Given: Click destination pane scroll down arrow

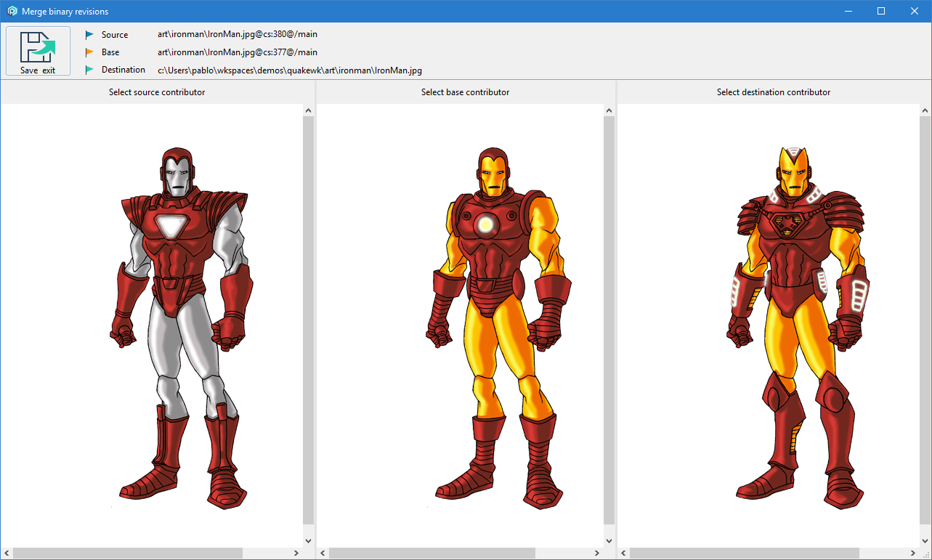Looking at the screenshot, I should [x=925, y=540].
